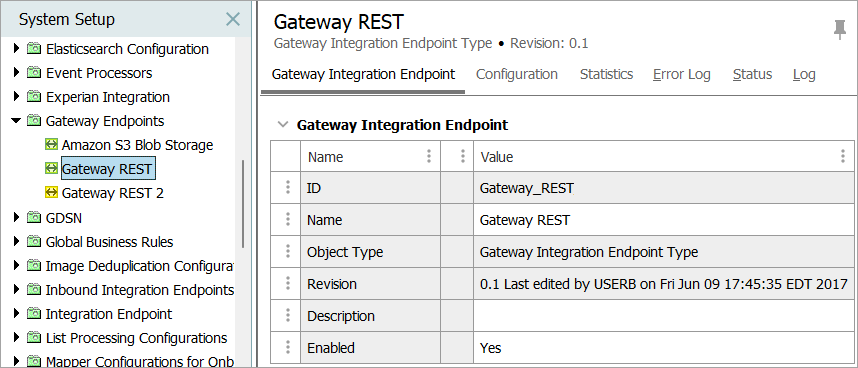Switch to the Configuration tab
Viewport: 858px width, 368px height.
517,74
